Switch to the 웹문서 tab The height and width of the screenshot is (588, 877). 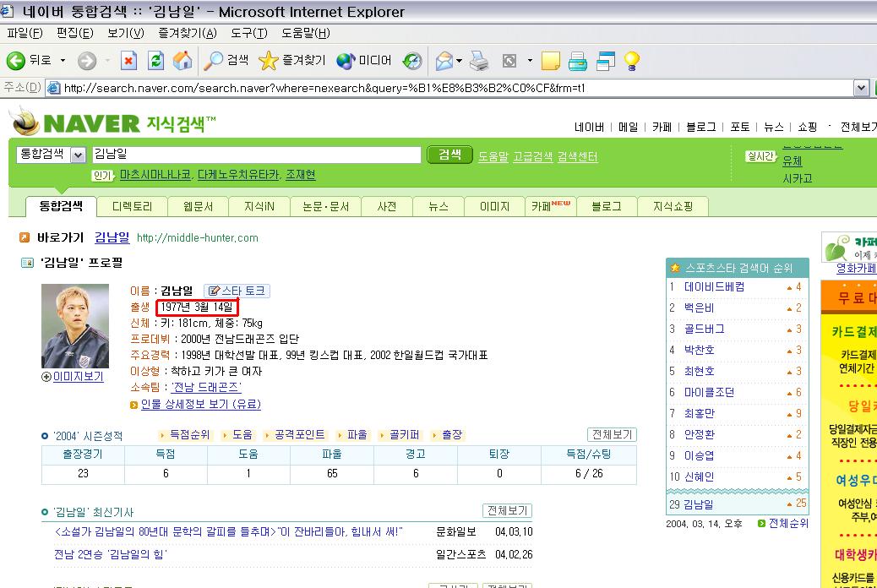click(198, 206)
